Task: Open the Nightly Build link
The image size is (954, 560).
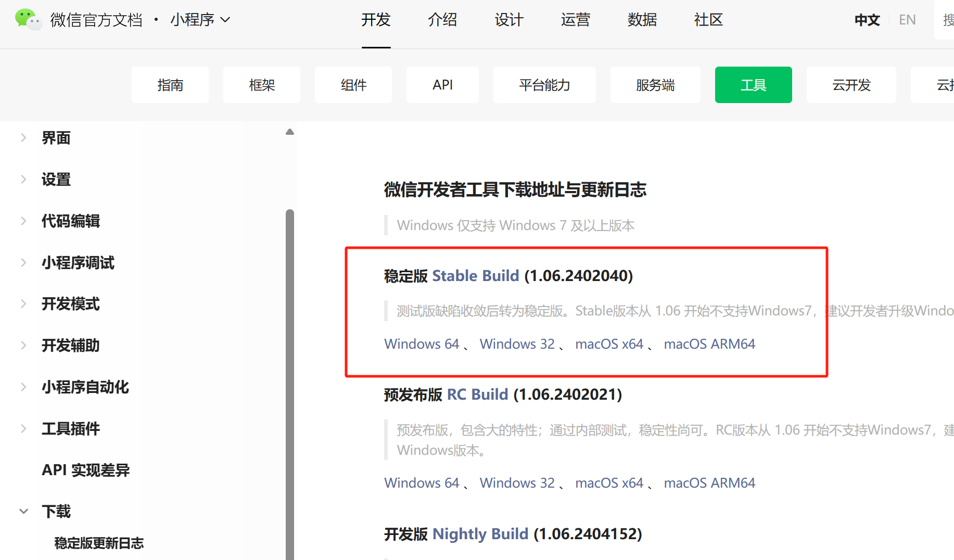Action: (x=480, y=534)
